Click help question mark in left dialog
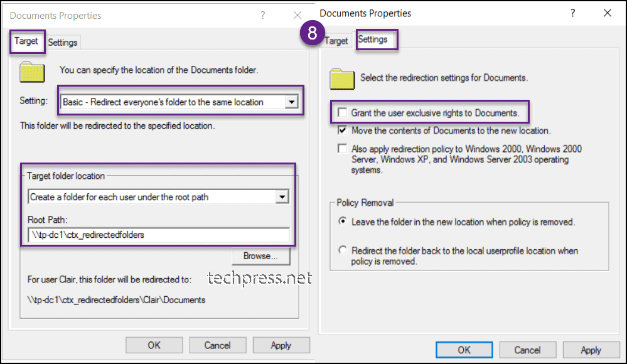Viewport: 627px width, 364px height. point(263,15)
